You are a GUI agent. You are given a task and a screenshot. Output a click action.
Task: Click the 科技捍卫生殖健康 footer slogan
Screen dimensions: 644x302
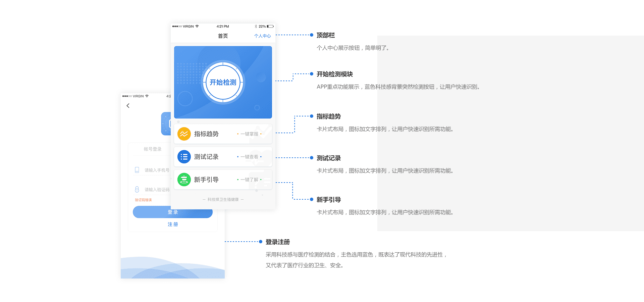223,199
